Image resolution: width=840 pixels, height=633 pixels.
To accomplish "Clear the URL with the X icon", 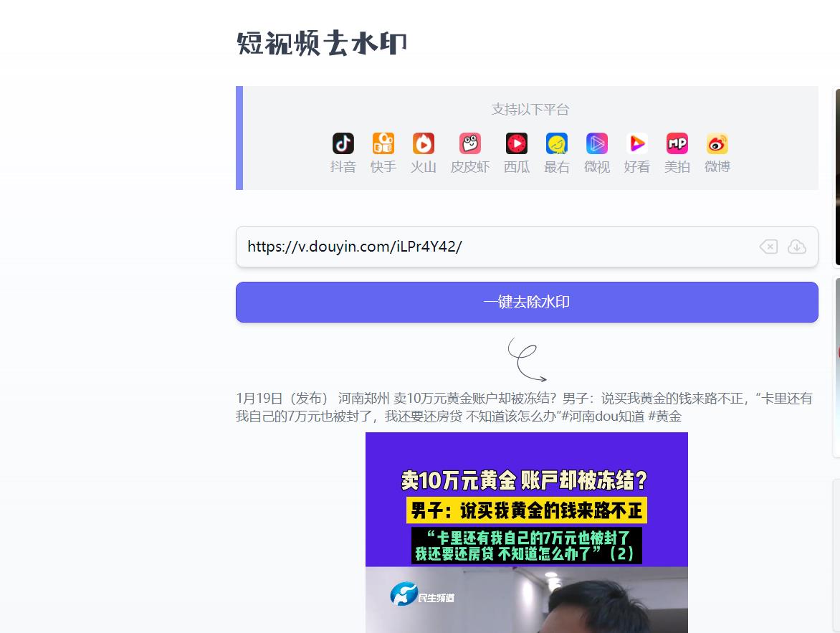I will [768, 247].
